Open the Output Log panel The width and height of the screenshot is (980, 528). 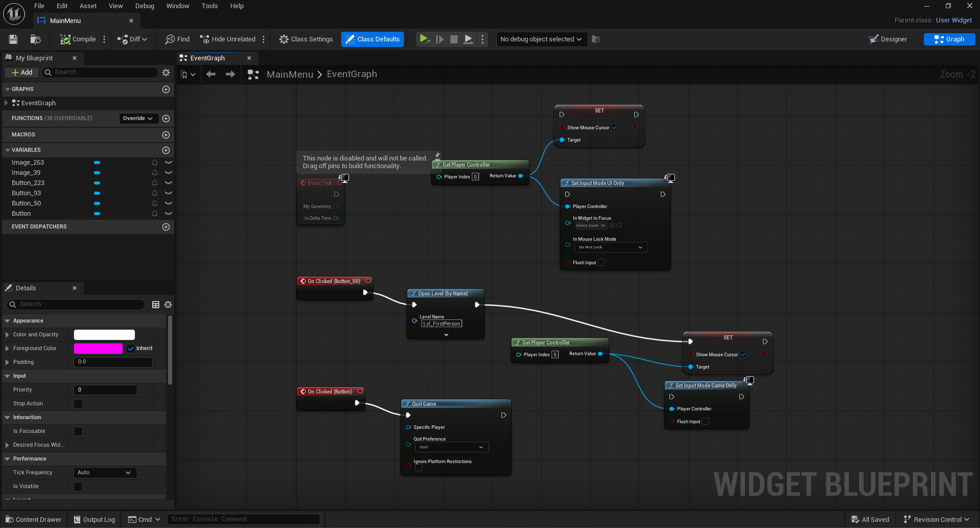(x=94, y=519)
